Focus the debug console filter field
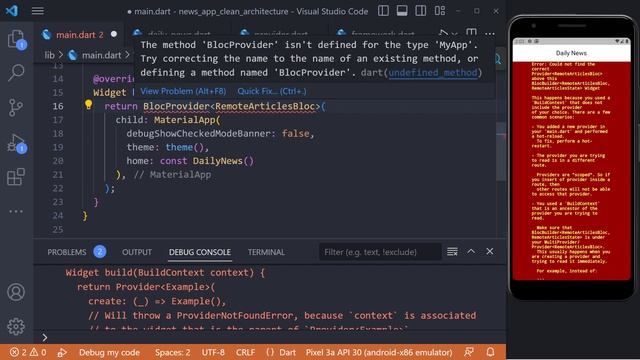The width and height of the screenshot is (640, 360). tap(380, 252)
